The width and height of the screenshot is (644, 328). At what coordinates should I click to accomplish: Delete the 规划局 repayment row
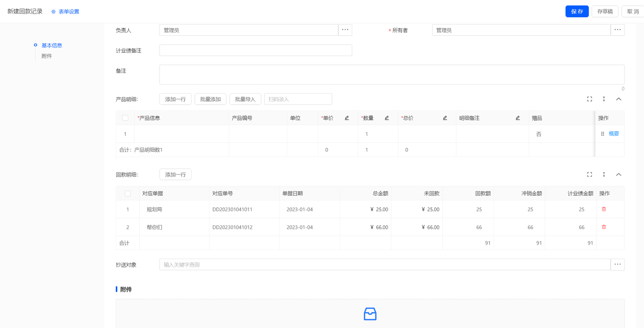tap(604, 209)
